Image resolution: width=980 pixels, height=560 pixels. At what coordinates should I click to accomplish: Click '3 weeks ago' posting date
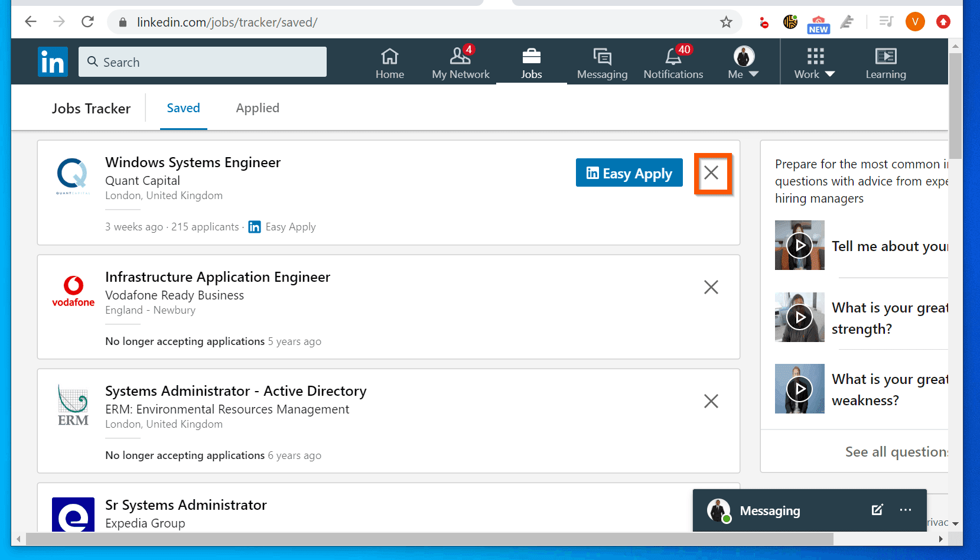click(134, 227)
